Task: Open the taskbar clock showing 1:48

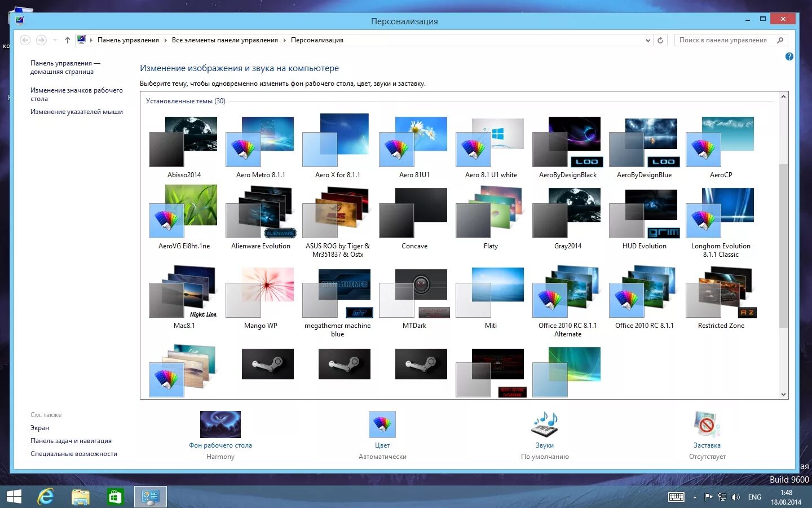Action: click(x=786, y=497)
